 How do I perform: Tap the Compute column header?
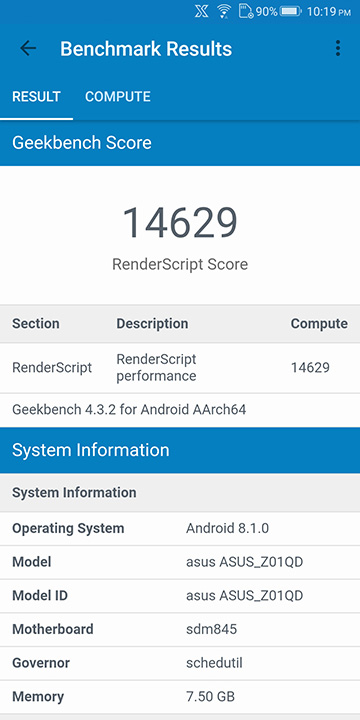tap(319, 323)
